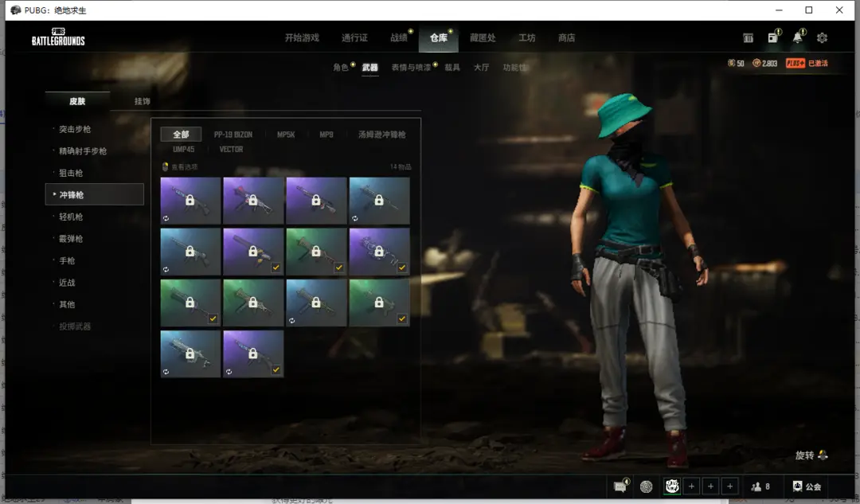The image size is (860, 504).
Task: Filter skins by PP-19 BIZON
Action: click(x=233, y=135)
